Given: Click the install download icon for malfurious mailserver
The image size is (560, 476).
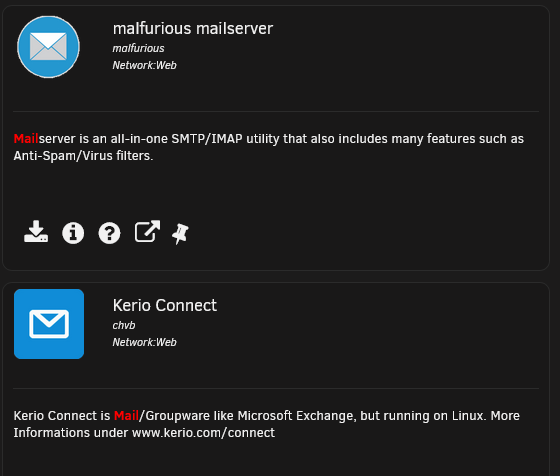Looking at the screenshot, I should pyautogui.click(x=36, y=232).
